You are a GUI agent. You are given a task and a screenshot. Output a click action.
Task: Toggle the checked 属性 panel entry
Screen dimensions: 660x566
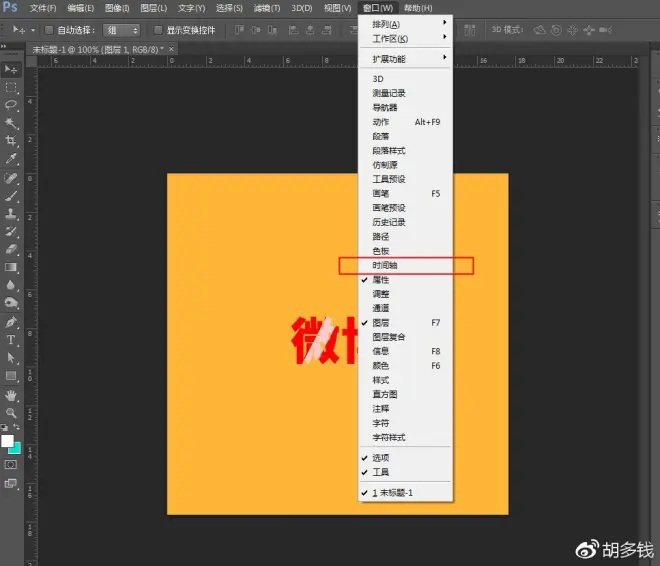pos(406,280)
